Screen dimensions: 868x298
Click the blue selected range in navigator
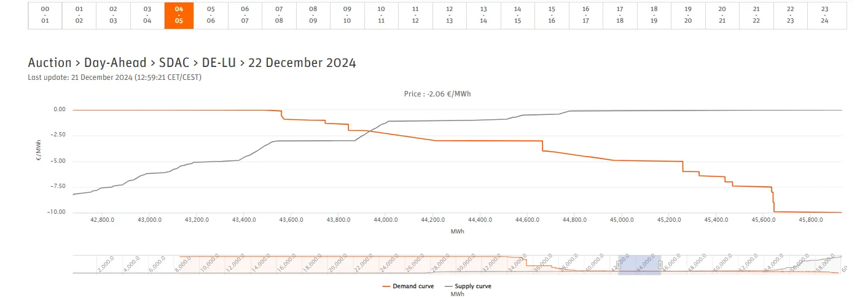(639, 265)
